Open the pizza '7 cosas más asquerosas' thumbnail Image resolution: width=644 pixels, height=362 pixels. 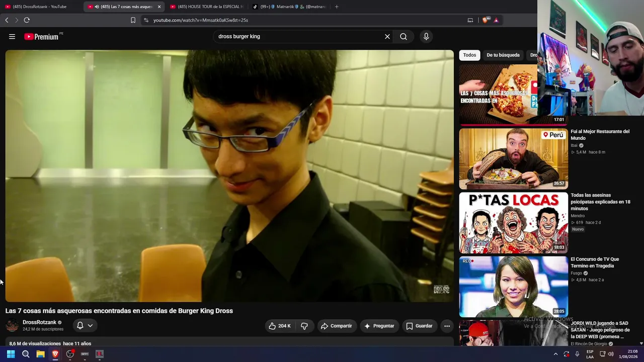pyautogui.click(x=498, y=95)
